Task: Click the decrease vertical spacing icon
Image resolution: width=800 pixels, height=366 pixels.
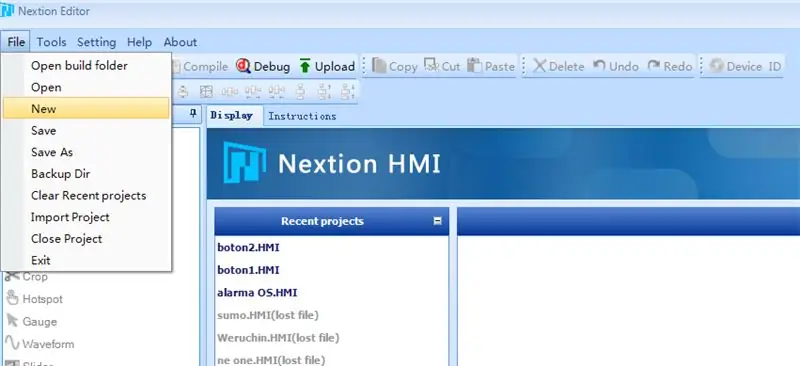Action: coord(347,92)
